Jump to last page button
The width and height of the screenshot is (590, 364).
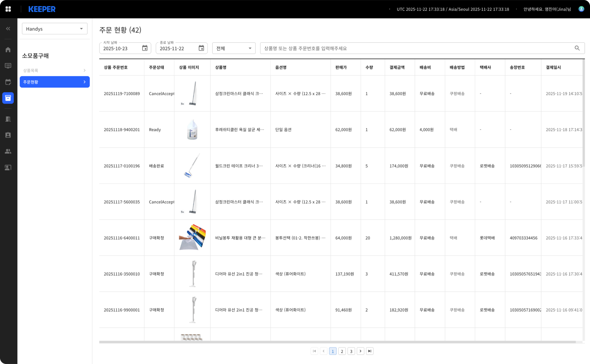point(370,351)
